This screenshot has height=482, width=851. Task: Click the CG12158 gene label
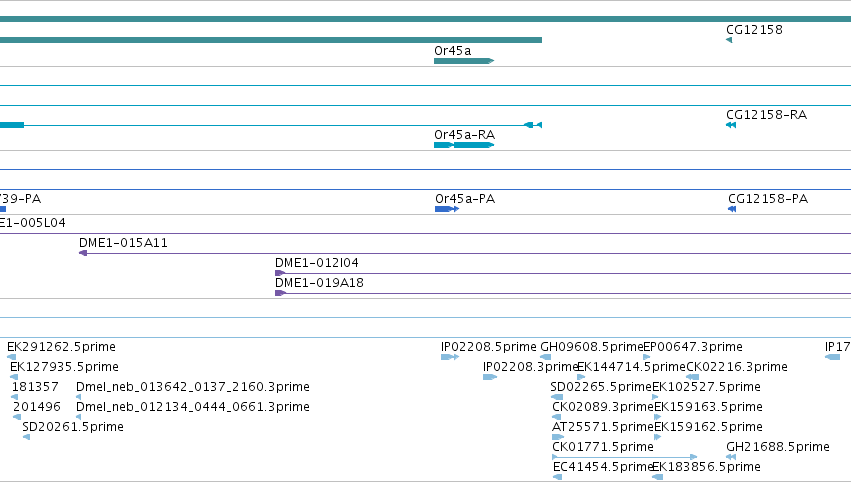(754, 30)
